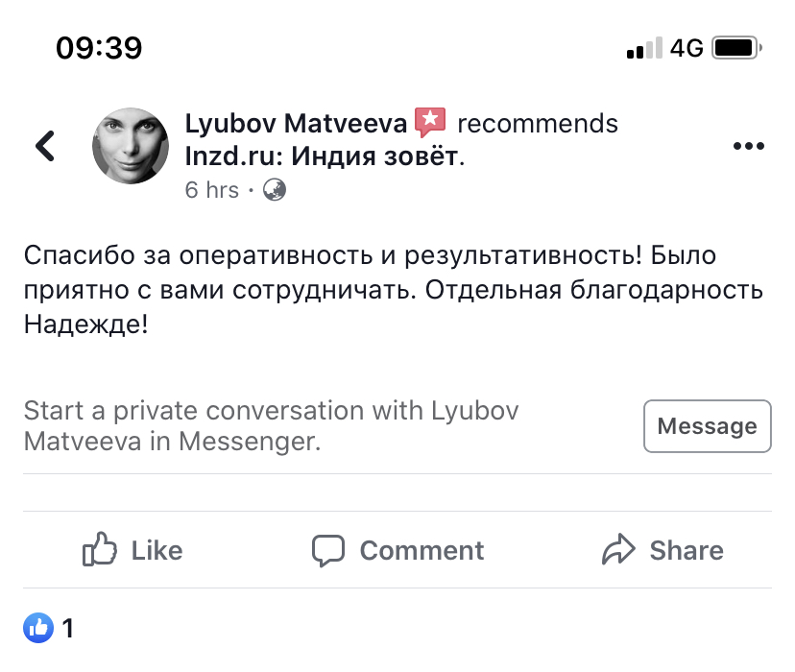Tap the globe public audience icon
Screen dimensions: 795x672
point(275,190)
